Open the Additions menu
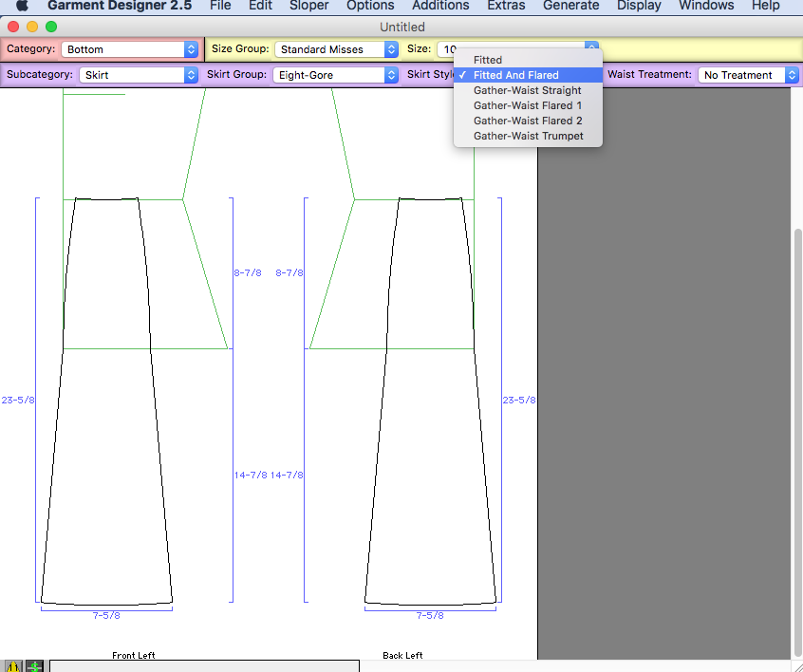The height and width of the screenshot is (672, 803). pyautogui.click(x=440, y=6)
